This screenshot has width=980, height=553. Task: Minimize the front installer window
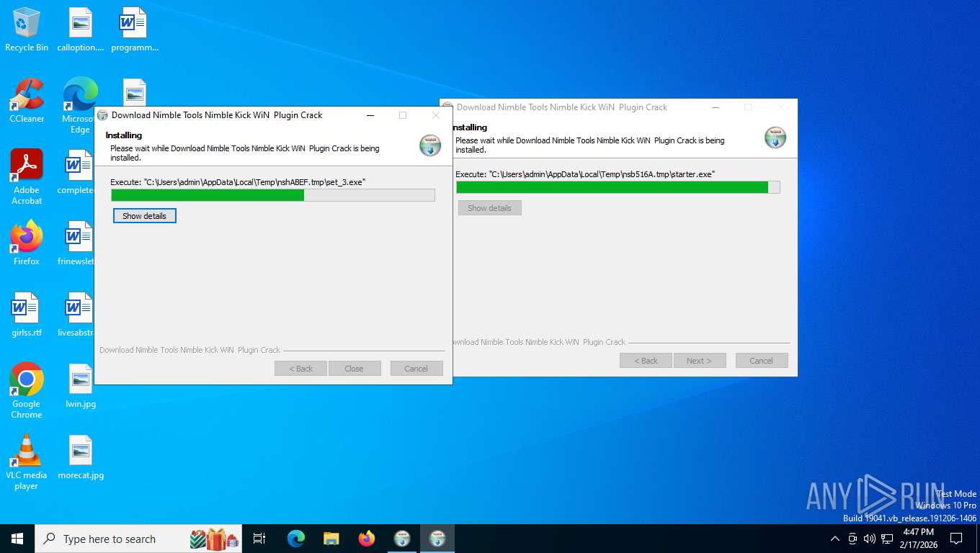(x=370, y=115)
